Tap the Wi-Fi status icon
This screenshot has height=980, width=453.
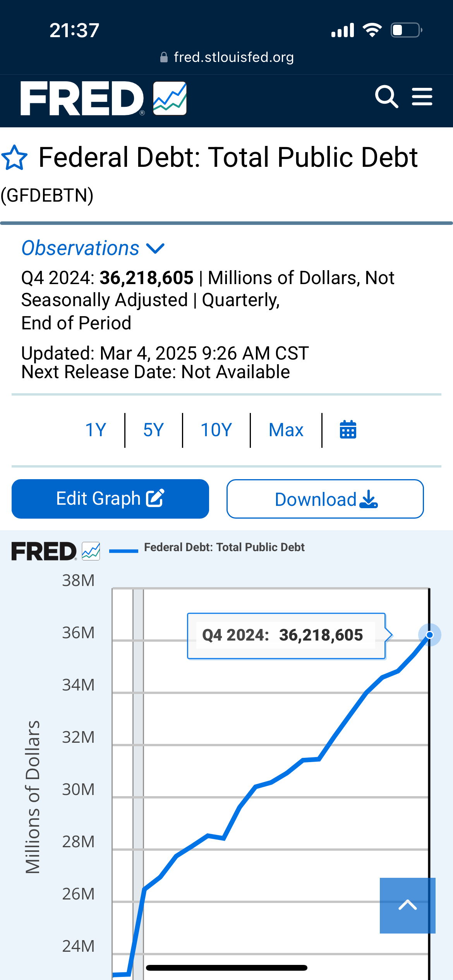(372, 30)
